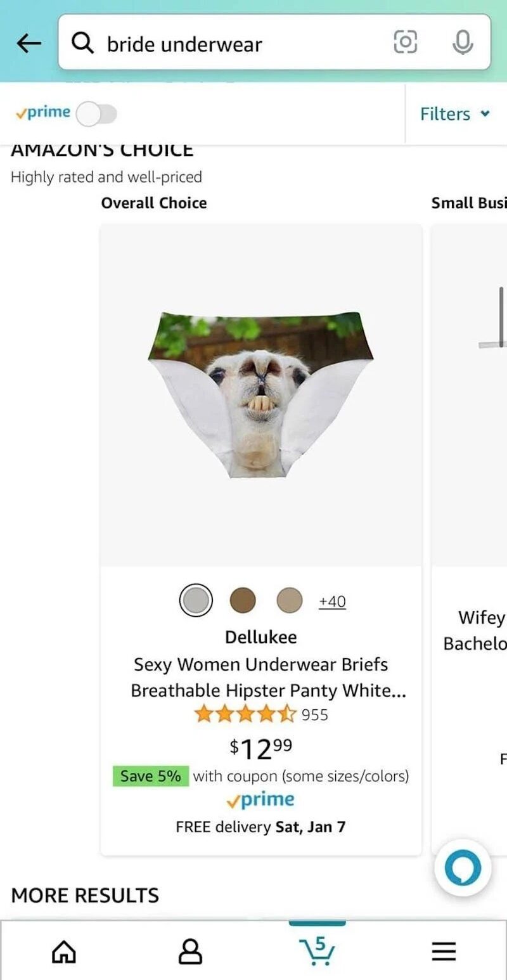This screenshot has height=980, width=507.
Task: Go to Home tab icon
Action: point(63,951)
